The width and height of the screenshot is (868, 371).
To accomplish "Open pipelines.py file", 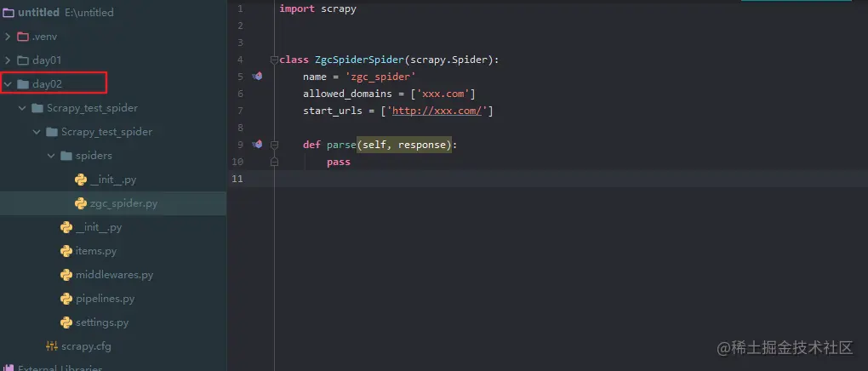I will click(x=106, y=299).
